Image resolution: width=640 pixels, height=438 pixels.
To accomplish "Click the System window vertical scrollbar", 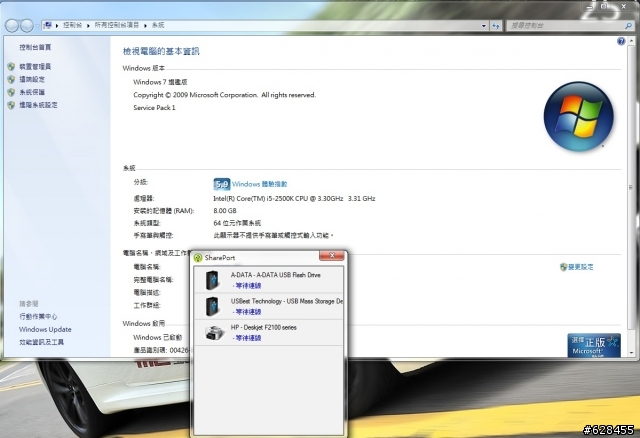I will [631, 196].
